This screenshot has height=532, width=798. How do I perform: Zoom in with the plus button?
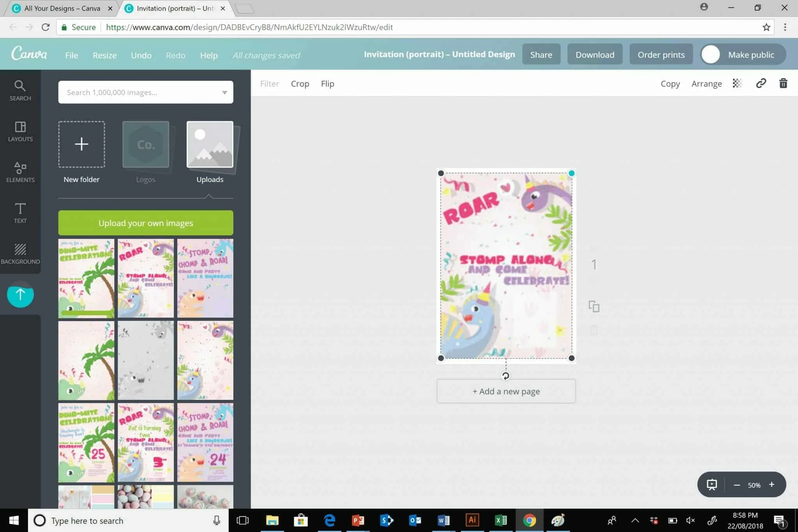point(772,484)
